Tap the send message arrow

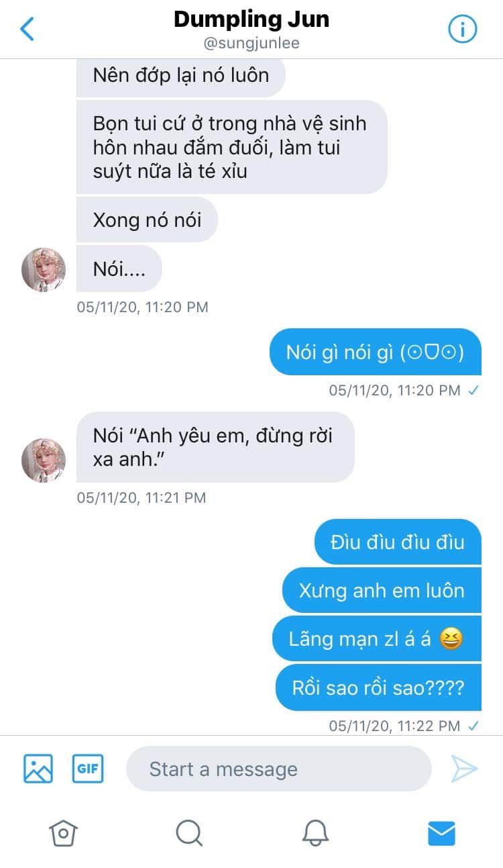[464, 769]
